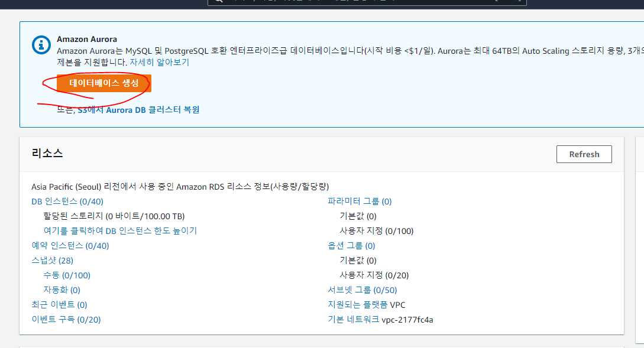Image resolution: width=644 pixels, height=348 pixels.
Task: Select vpc-2177fc4a network ID text
Action: [407, 320]
